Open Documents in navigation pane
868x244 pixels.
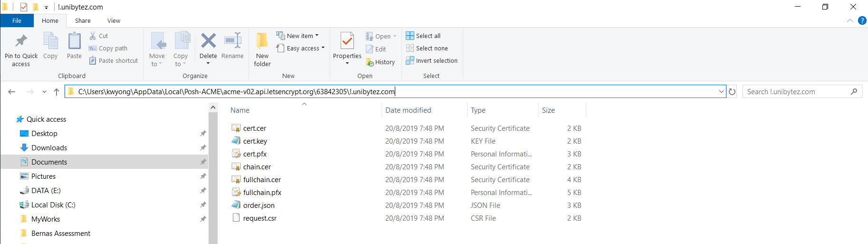point(49,162)
